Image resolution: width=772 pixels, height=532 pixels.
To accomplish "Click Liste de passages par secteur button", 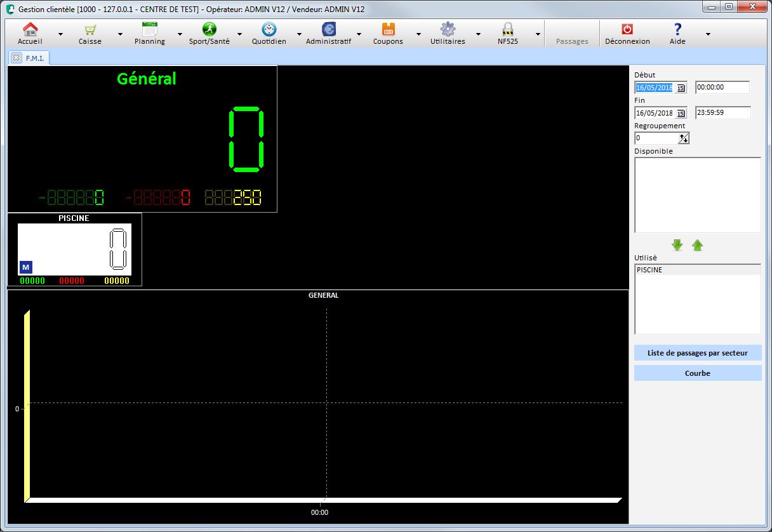I will (697, 353).
